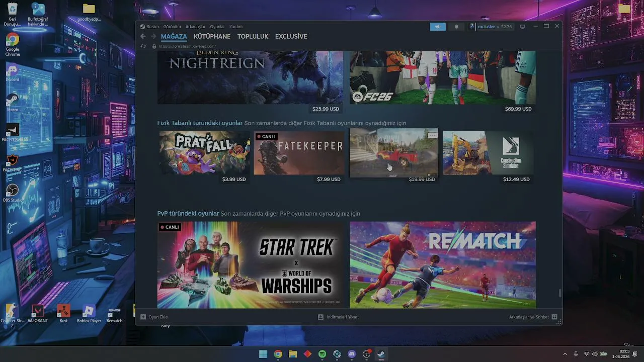This screenshot has height=362, width=644.
Task: Select the VALORANT desktop shortcut
Action: tap(38, 314)
